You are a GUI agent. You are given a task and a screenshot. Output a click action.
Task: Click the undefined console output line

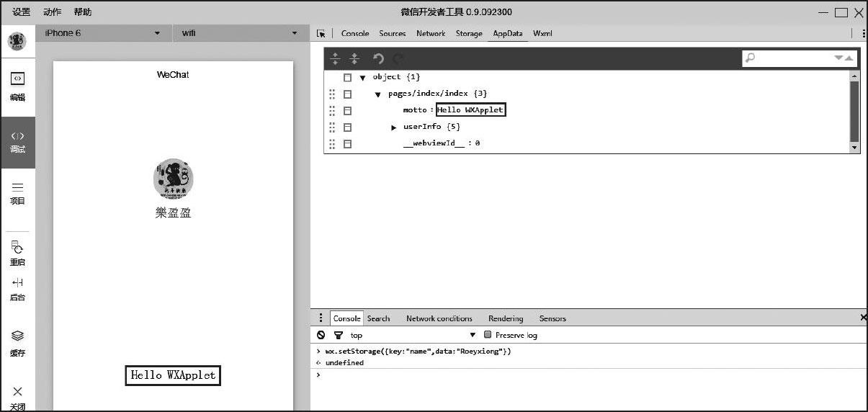(x=344, y=363)
